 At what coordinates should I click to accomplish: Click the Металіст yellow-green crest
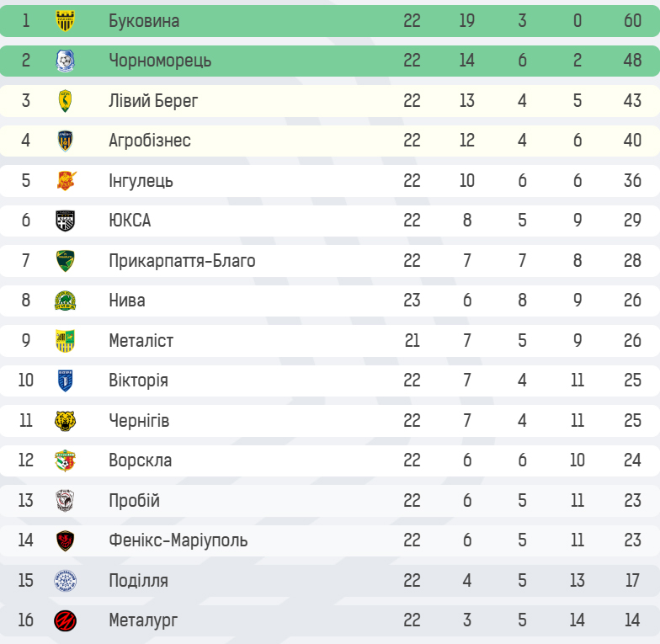pyautogui.click(x=66, y=340)
